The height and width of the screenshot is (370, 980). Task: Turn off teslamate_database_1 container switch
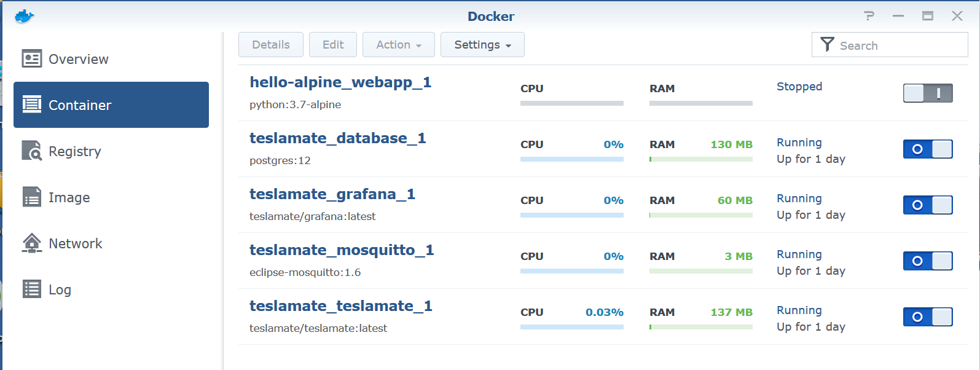coord(928,149)
